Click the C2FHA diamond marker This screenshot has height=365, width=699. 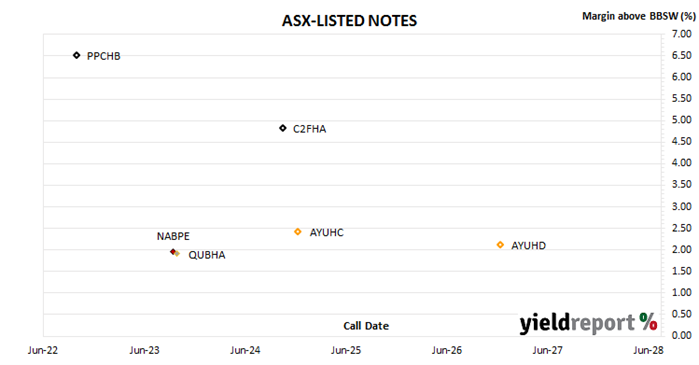[x=283, y=128]
